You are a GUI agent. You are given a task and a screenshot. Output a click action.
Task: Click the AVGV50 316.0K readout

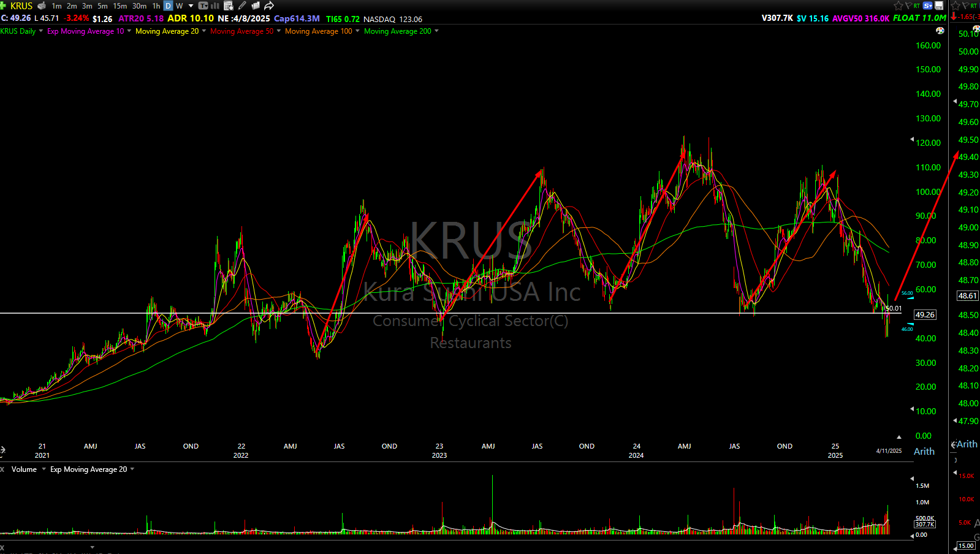click(x=860, y=19)
